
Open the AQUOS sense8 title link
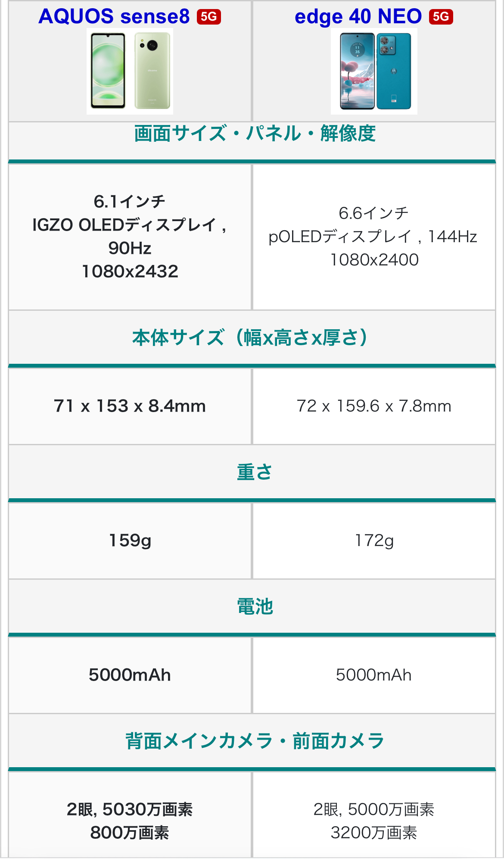114,16
